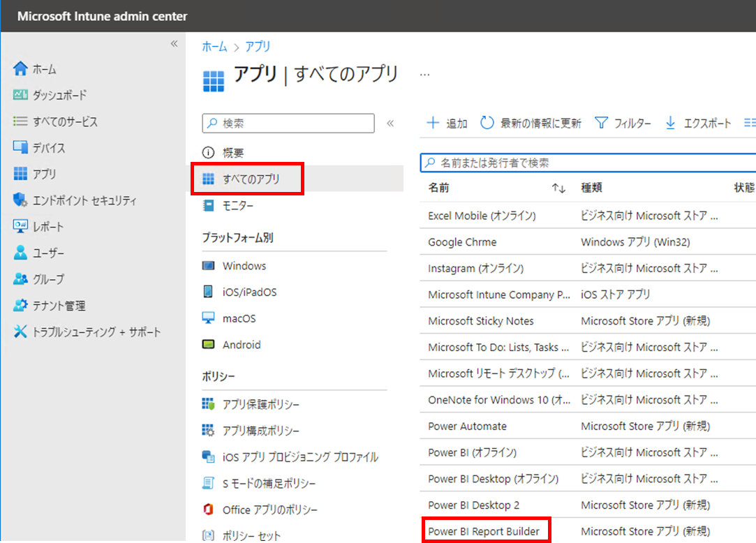The height and width of the screenshot is (543, 756).
Task: Click the エクスポート download icon
Action: point(670,122)
